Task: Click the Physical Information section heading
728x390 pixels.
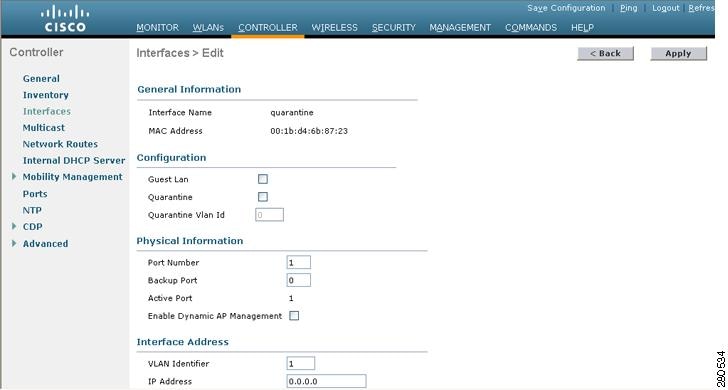Action: (x=190, y=240)
